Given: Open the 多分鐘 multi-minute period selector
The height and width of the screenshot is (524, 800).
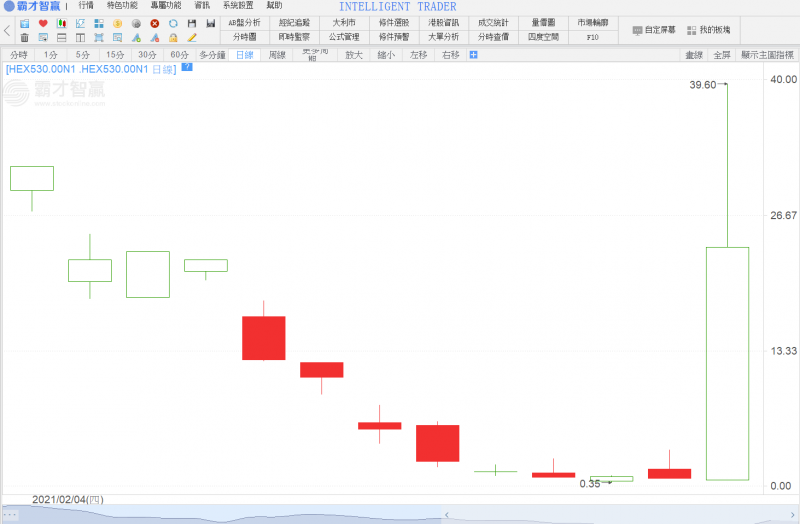Looking at the screenshot, I should pyautogui.click(x=211, y=55).
